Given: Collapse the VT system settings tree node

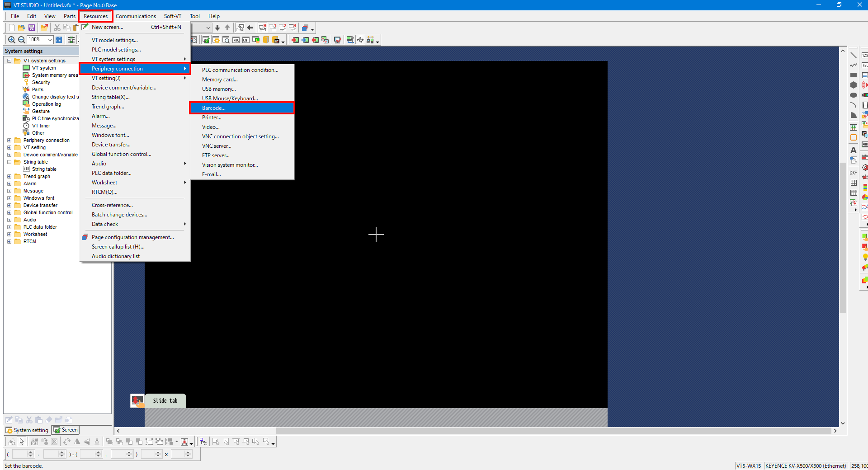Looking at the screenshot, I should click(x=9, y=61).
